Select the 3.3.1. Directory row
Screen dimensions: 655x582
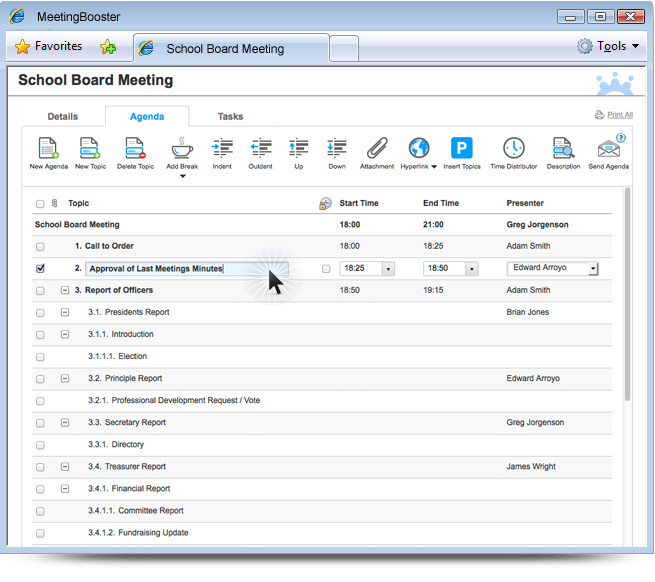(322, 445)
